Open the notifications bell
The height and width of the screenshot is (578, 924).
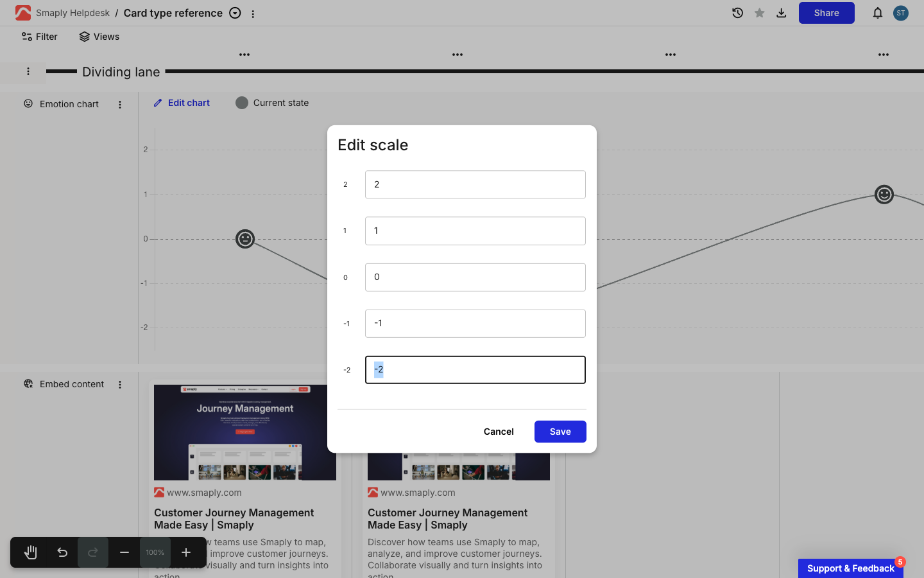pos(878,13)
